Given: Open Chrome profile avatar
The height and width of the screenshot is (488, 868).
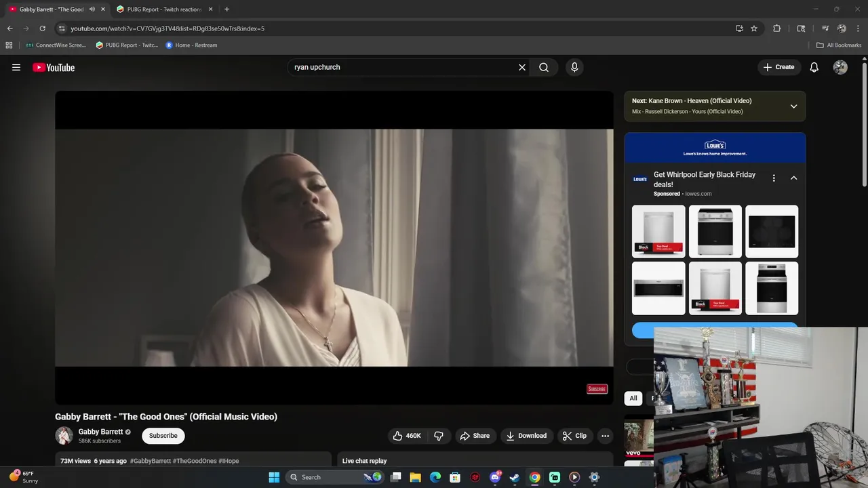Looking at the screenshot, I should pos(842,28).
